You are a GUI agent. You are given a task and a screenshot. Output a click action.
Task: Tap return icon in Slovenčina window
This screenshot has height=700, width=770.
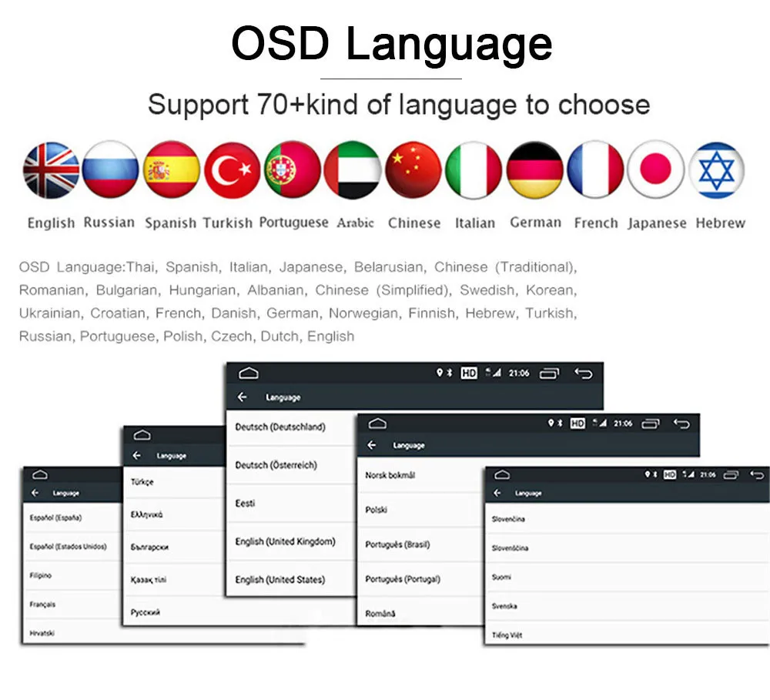[x=757, y=475]
